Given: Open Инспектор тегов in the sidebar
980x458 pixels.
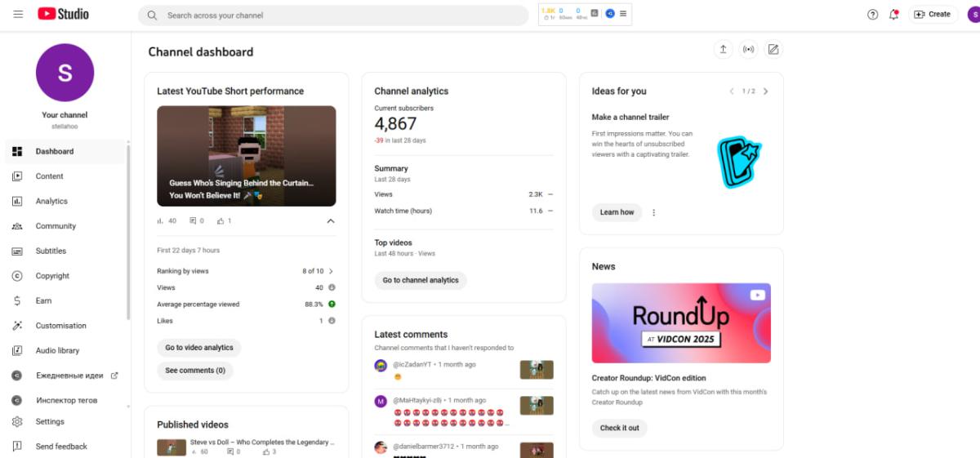Looking at the screenshot, I should tap(67, 400).
